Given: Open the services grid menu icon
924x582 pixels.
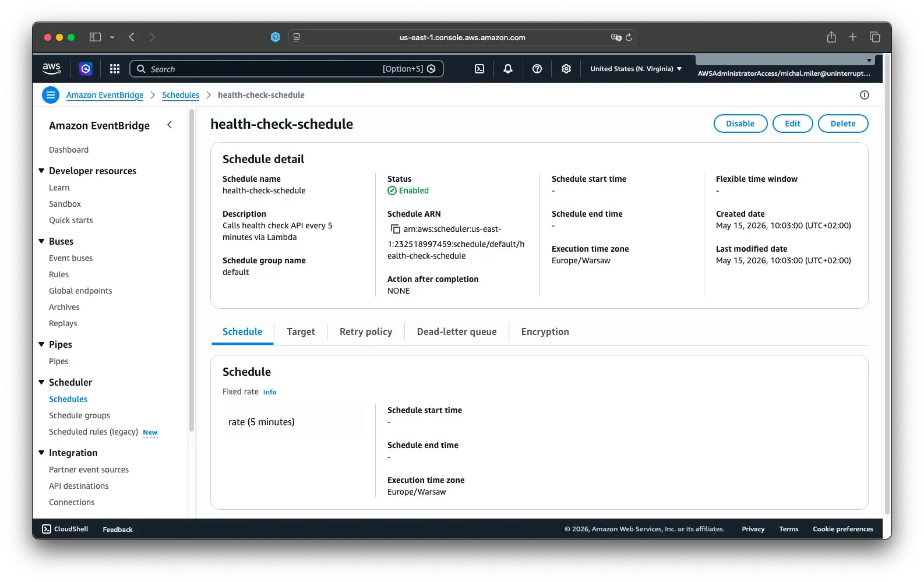Looking at the screenshot, I should (x=115, y=69).
